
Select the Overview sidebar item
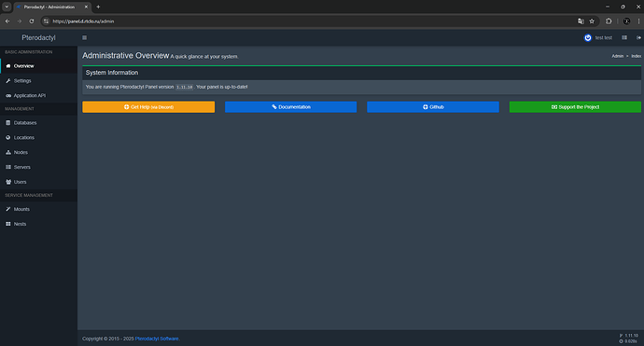(38, 66)
